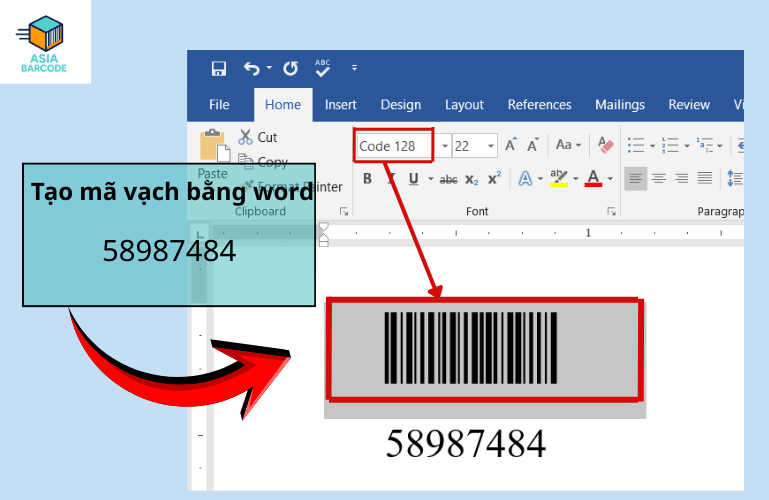Click the Save icon in quick access toolbar
Image resolution: width=769 pixels, height=500 pixels.
tap(219, 69)
